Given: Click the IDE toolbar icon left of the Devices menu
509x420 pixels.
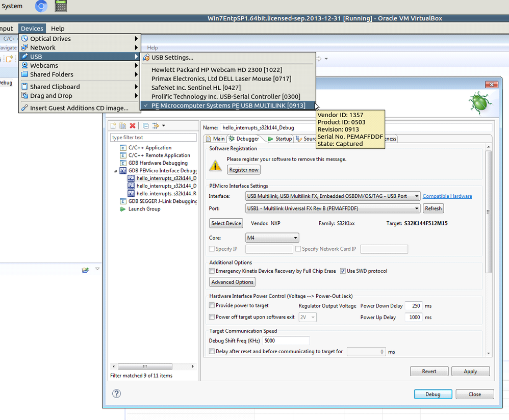Looking at the screenshot, I should click(x=9, y=59).
